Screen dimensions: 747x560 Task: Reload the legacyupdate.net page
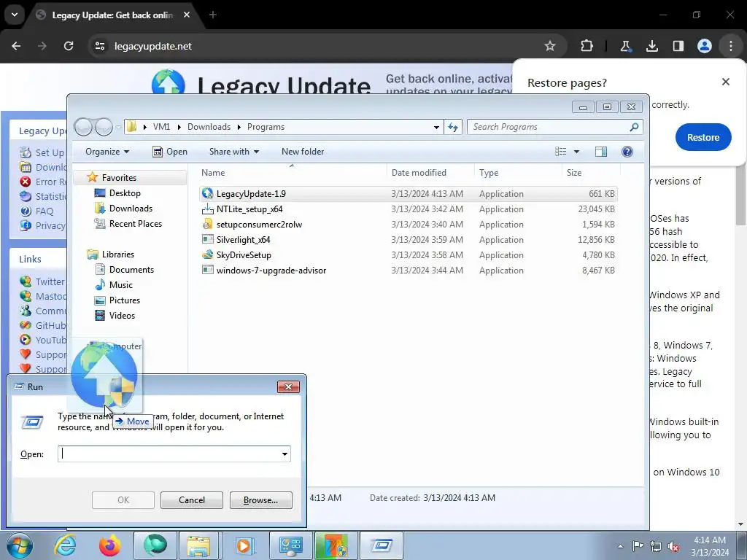tap(69, 46)
